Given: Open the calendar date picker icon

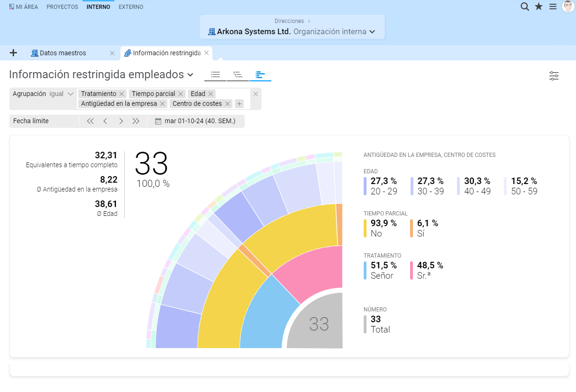Looking at the screenshot, I should [158, 121].
